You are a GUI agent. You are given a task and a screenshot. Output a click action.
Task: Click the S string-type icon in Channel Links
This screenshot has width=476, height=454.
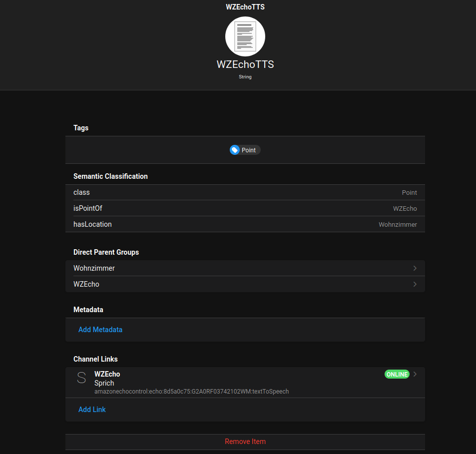(x=81, y=378)
